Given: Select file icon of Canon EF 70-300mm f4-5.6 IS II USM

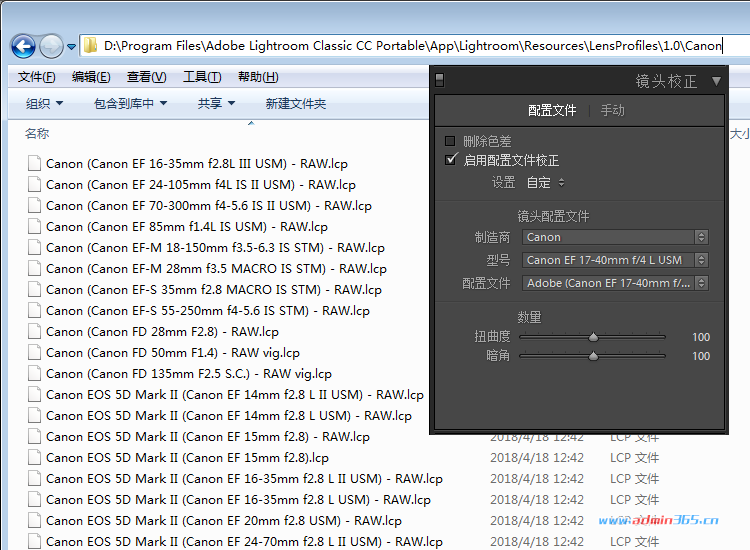Looking at the screenshot, I should [34, 205].
